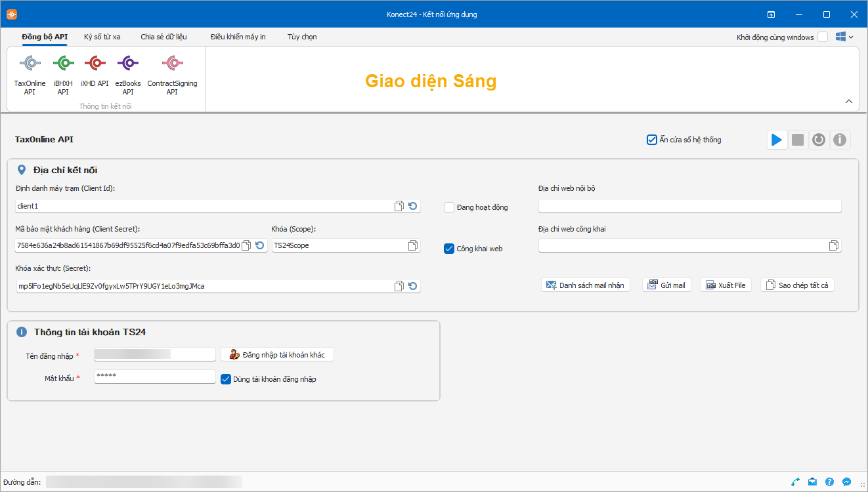
Task: Click Đăng nhập tài khoản khác button
Action: (x=277, y=355)
